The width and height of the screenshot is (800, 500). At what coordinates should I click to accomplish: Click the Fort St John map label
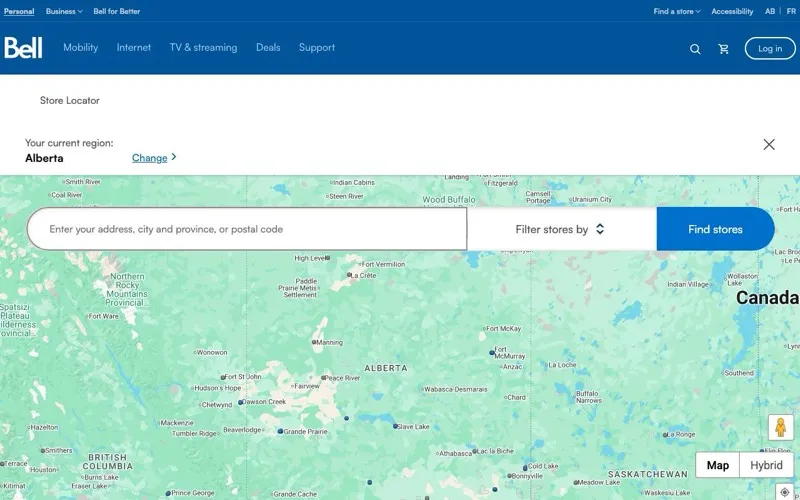(243, 377)
